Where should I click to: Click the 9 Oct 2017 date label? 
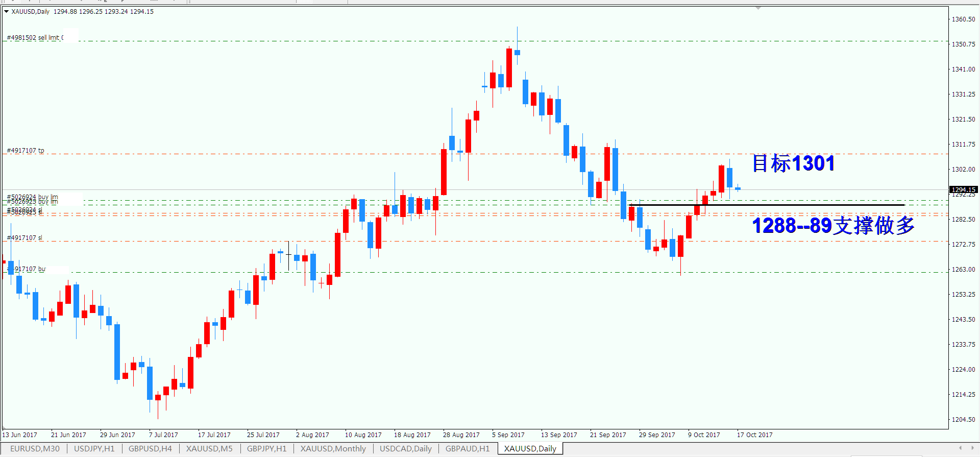pyautogui.click(x=704, y=435)
